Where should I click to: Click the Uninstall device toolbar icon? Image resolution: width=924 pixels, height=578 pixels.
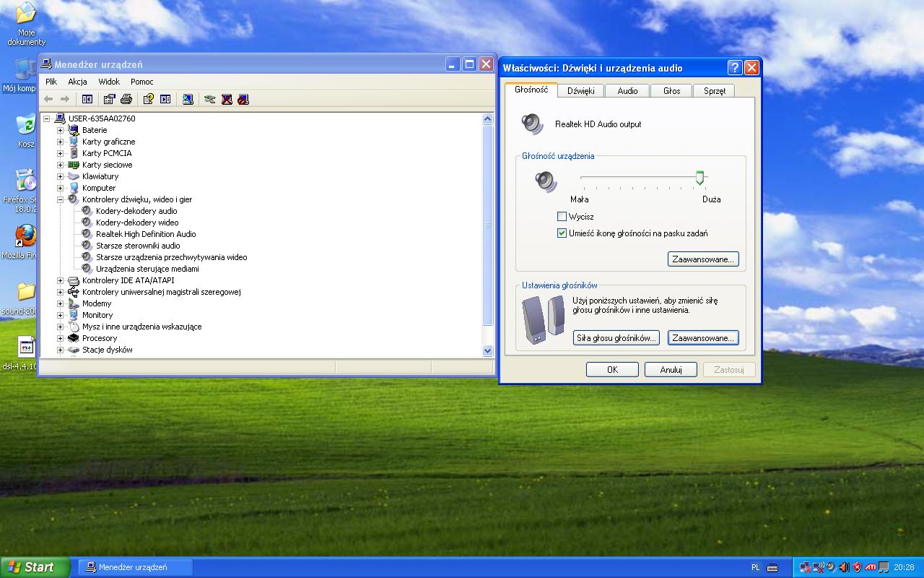(x=225, y=99)
